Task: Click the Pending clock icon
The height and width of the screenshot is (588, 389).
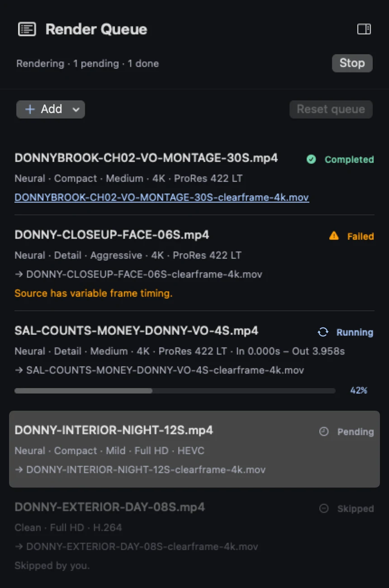Action: [x=324, y=432]
